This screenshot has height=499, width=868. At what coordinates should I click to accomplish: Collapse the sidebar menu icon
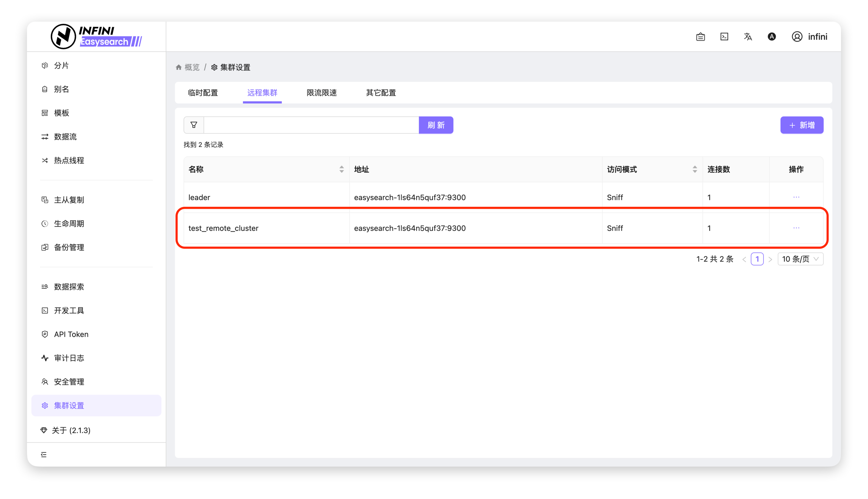click(x=44, y=454)
